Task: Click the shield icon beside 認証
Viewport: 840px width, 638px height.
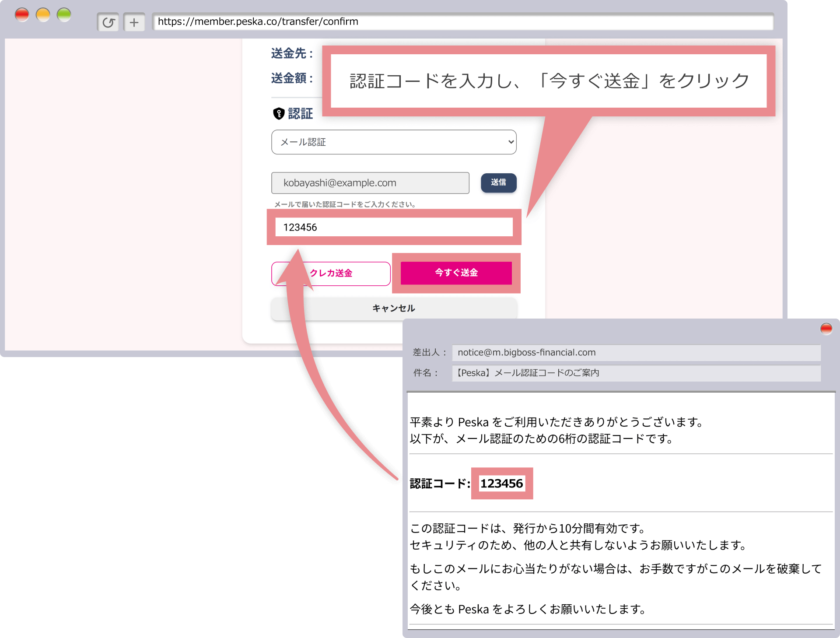Action: coord(279,114)
